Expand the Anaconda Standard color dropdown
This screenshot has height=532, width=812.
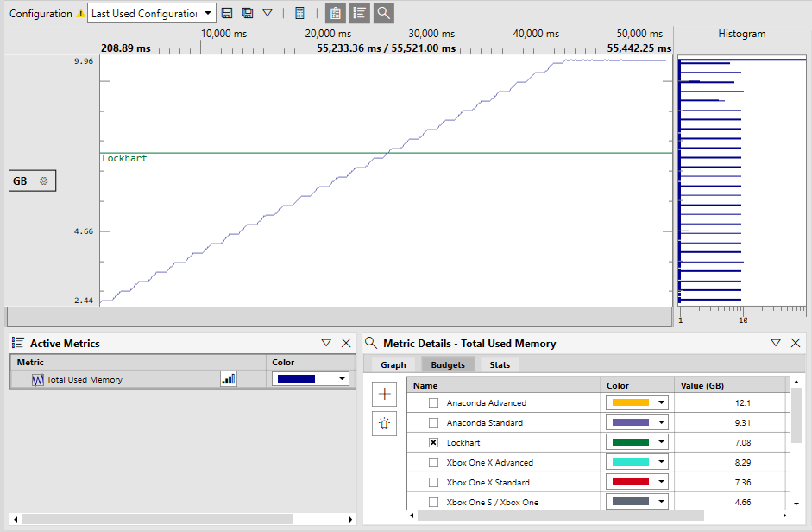pyautogui.click(x=661, y=422)
